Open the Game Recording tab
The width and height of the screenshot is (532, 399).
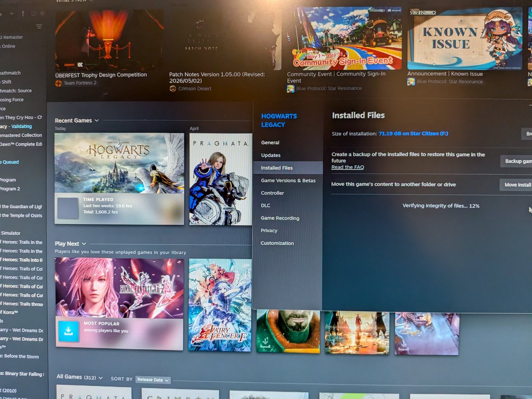click(280, 218)
